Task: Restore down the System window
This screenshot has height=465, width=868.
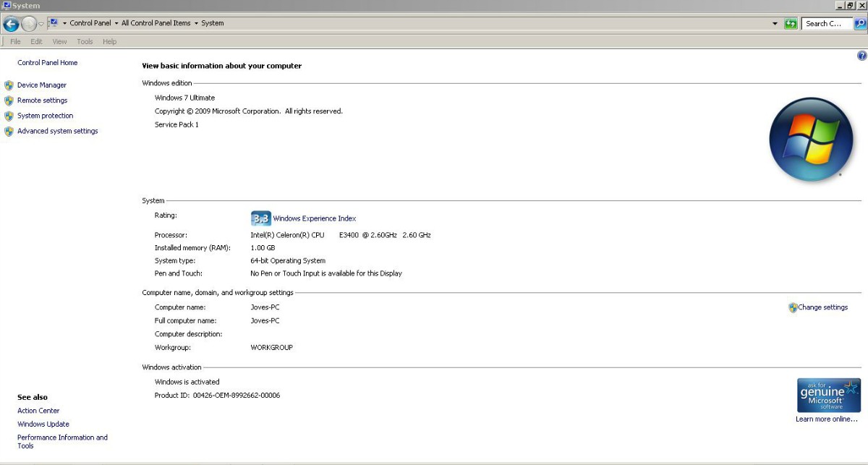Action: [x=851, y=5]
